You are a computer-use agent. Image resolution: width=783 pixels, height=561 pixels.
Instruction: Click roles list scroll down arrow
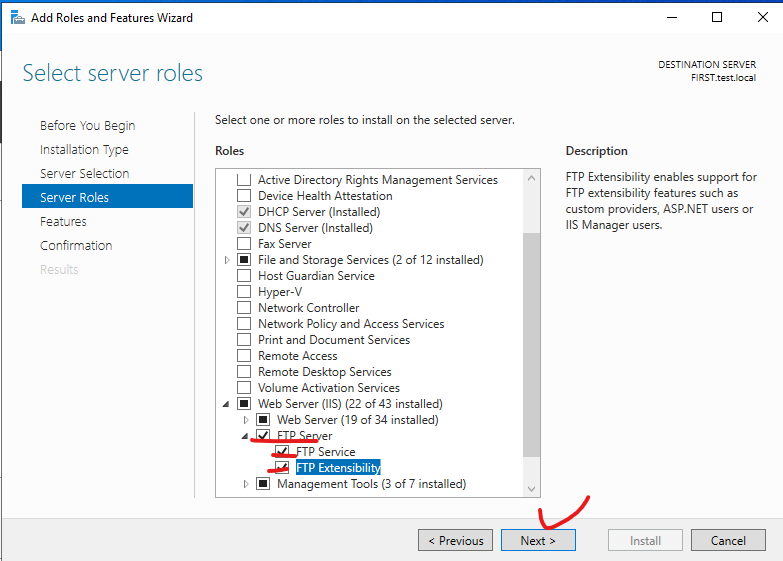pyautogui.click(x=531, y=489)
